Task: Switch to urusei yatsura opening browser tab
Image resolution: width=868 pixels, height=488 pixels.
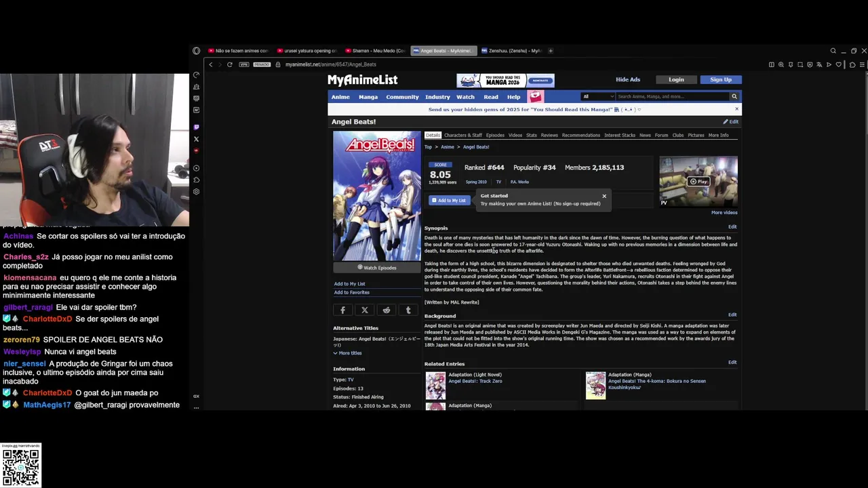Action: coord(307,51)
